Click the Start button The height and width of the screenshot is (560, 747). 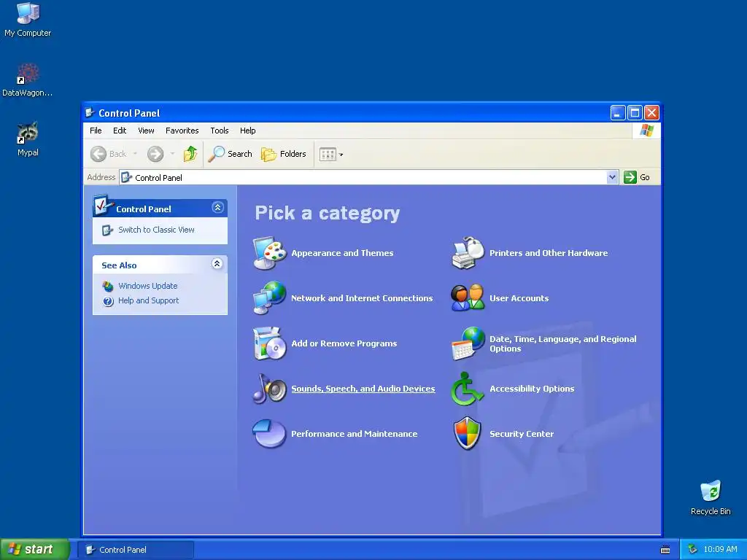[x=34, y=549]
